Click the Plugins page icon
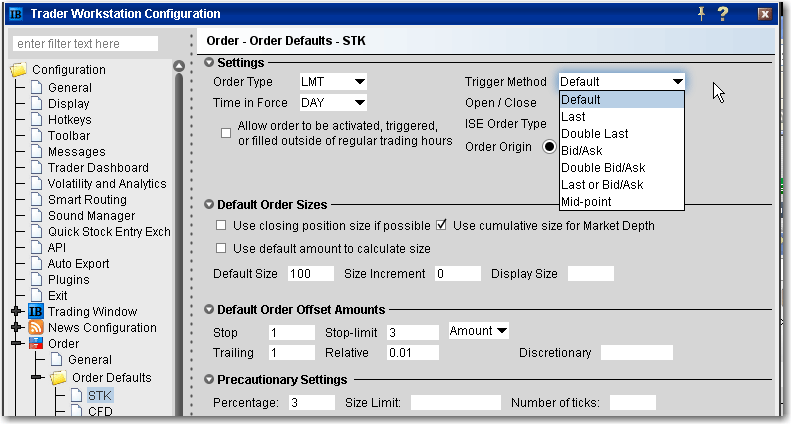 click(x=36, y=280)
